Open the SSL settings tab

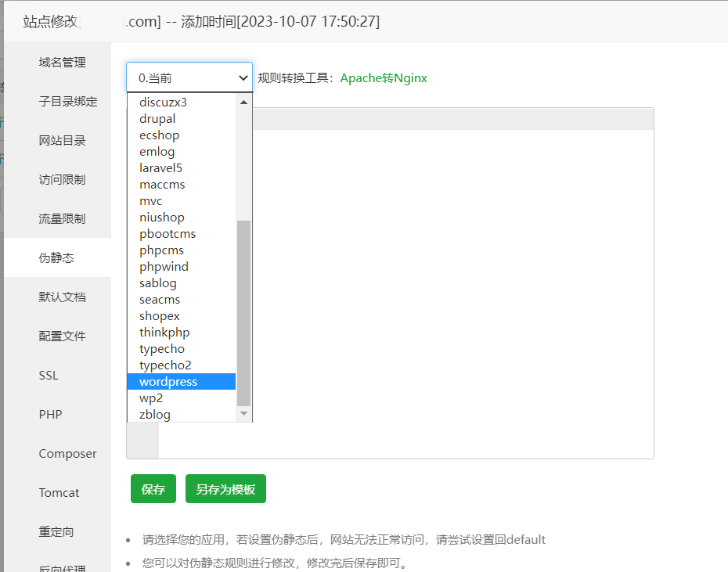(49, 376)
